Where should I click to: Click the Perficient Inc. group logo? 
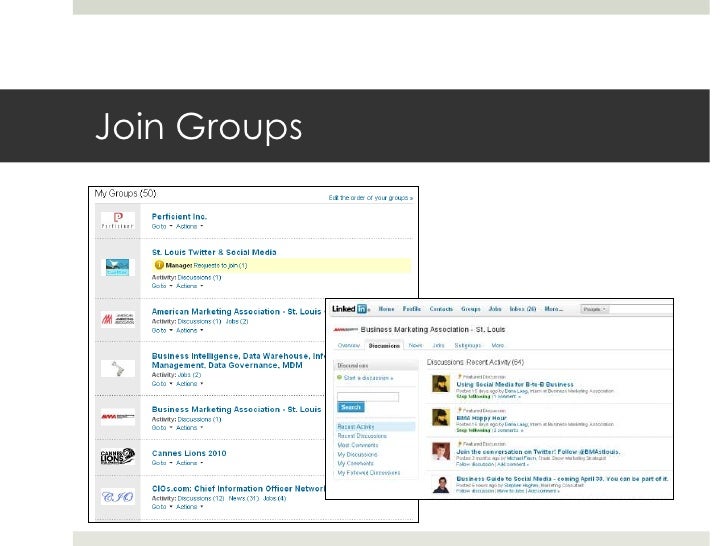(118, 221)
